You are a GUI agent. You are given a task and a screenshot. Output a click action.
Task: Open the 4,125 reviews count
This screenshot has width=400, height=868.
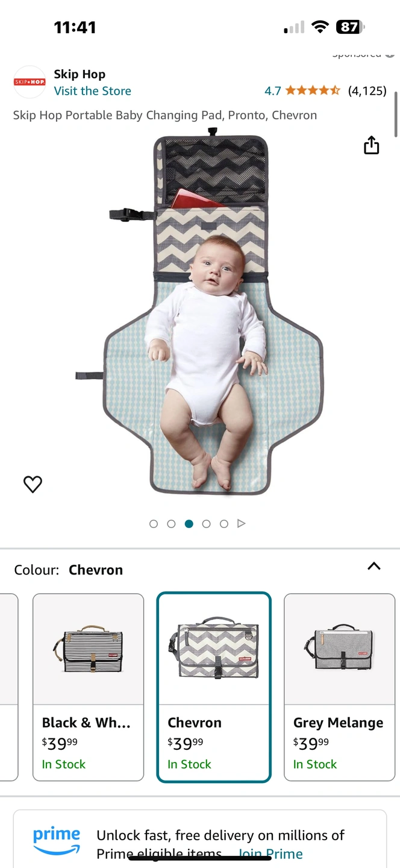367,91
